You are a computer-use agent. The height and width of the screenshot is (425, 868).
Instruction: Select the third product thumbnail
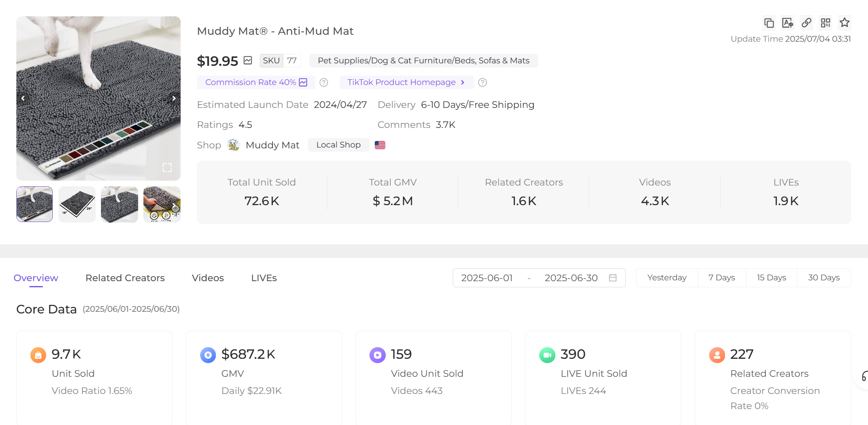119,204
